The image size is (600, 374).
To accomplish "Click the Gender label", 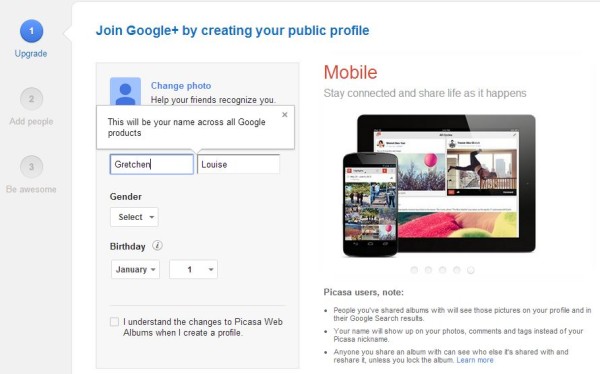I will click(126, 197).
